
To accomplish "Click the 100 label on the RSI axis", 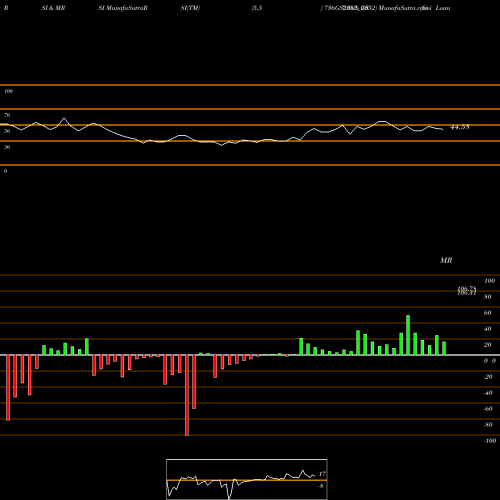I will coord(8,91).
